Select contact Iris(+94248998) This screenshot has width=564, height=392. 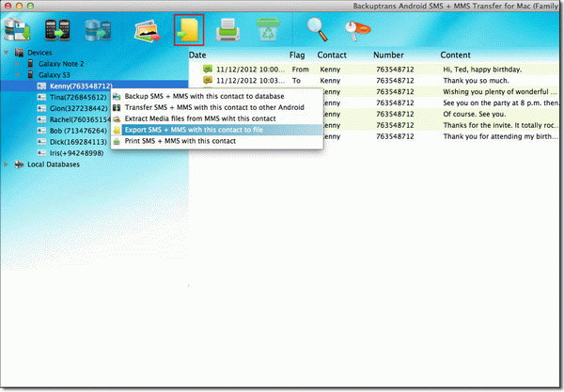(77, 153)
